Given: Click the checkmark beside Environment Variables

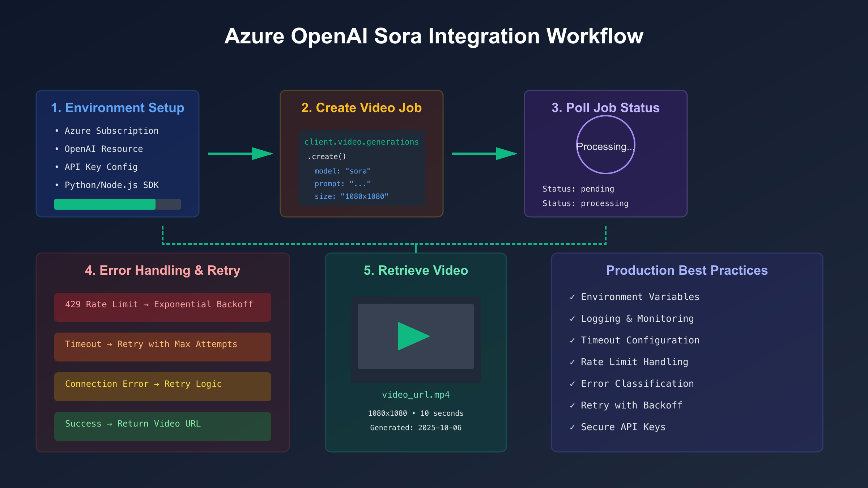Looking at the screenshot, I should click(572, 297).
